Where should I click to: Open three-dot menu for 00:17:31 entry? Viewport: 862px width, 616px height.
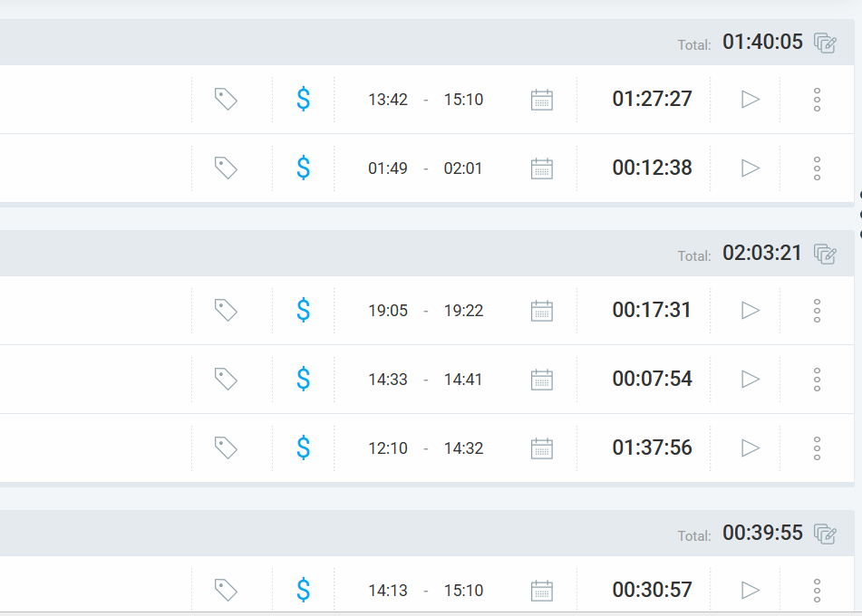(817, 310)
